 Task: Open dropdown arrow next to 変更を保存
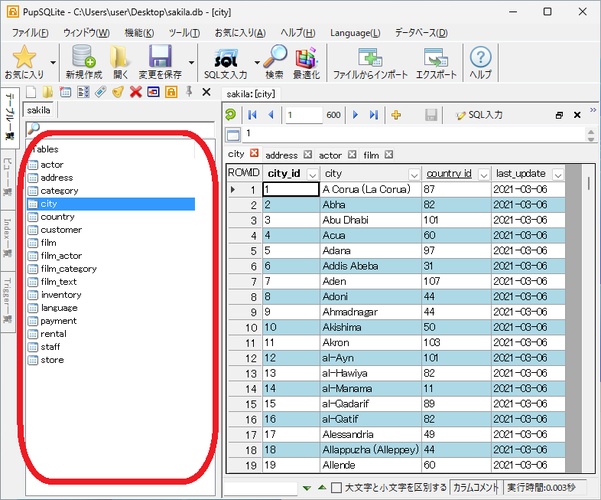point(191,62)
